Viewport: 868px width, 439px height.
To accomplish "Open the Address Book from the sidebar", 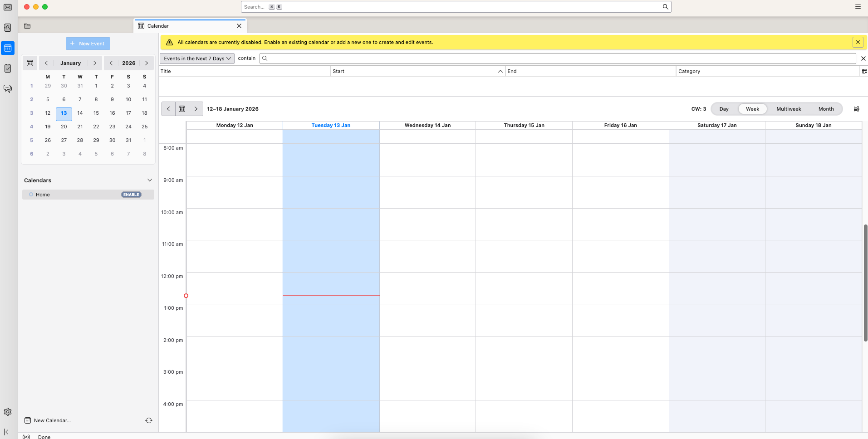I will 7,27.
